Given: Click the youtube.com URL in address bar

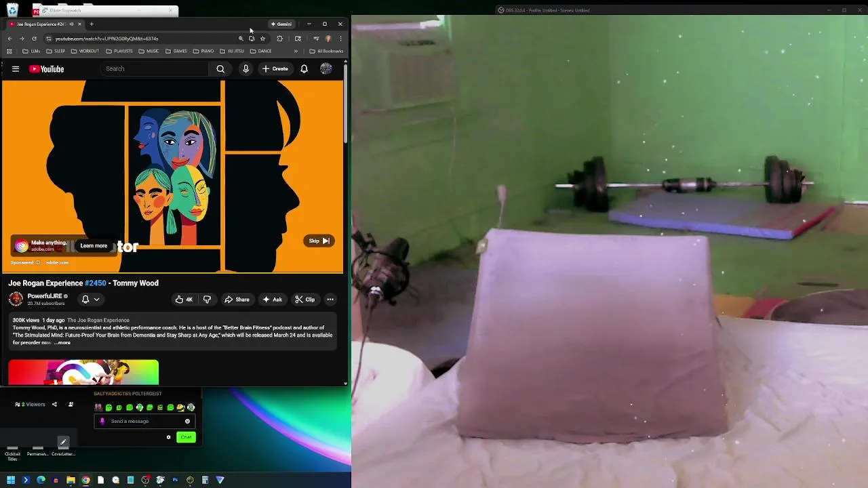Looking at the screenshot, I should tap(106, 39).
